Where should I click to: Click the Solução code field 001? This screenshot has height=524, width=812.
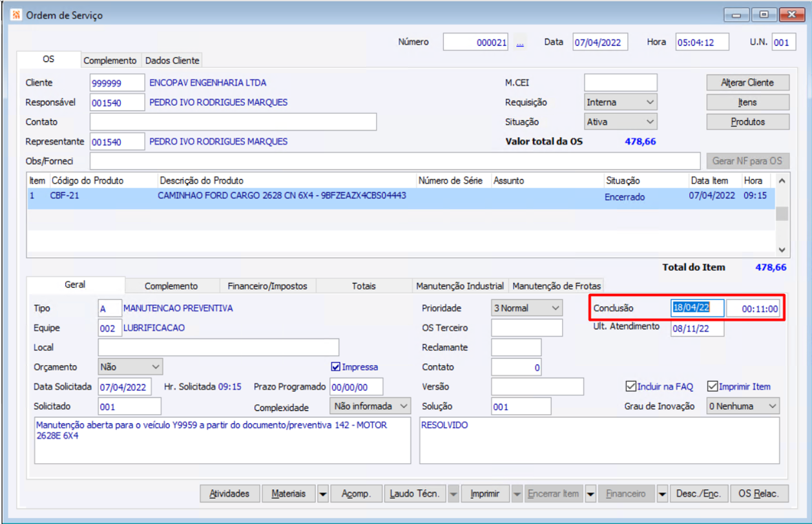521,406
